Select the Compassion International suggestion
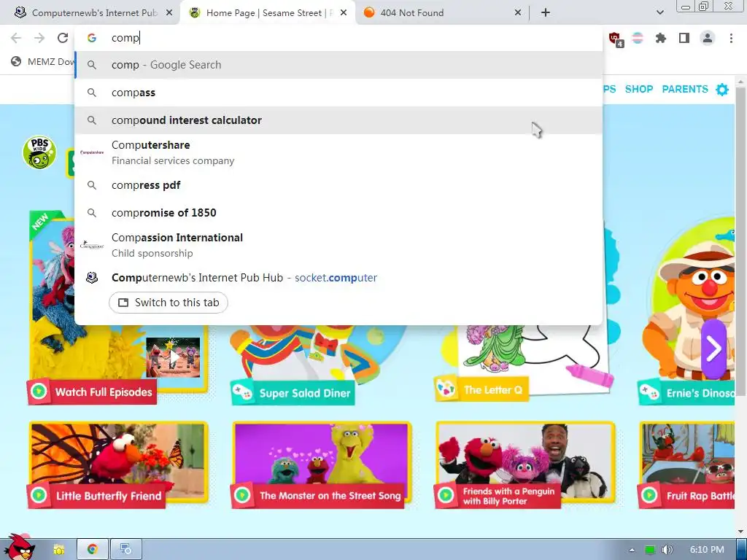This screenshot has height=560, width=747. pyautogui.click(x=338, y=245)
